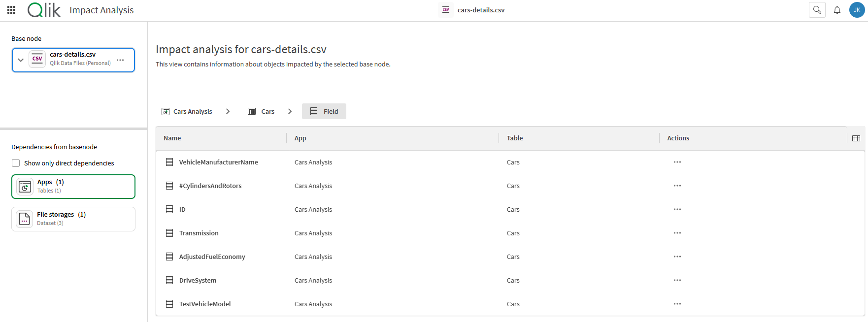Go to the Cars table breadcrumb
Image resolution: width=868 pixels, height=322 pixels.
(262, 112)
